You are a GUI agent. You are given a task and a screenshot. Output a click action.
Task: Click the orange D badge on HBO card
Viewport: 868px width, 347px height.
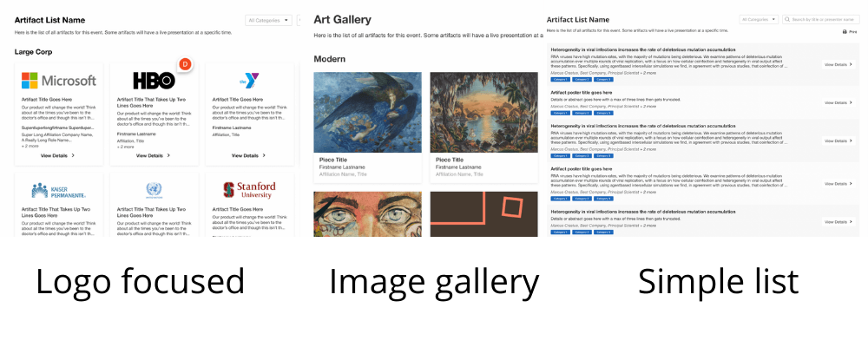coord(184,63)
